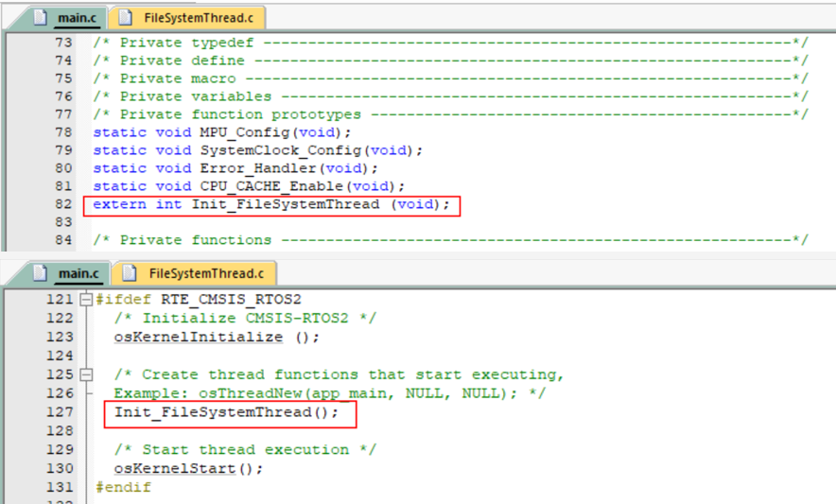Viewport: 836px width, 504px height.
Task: Select main.c tab in lower pane
Action: click(78, 273)
